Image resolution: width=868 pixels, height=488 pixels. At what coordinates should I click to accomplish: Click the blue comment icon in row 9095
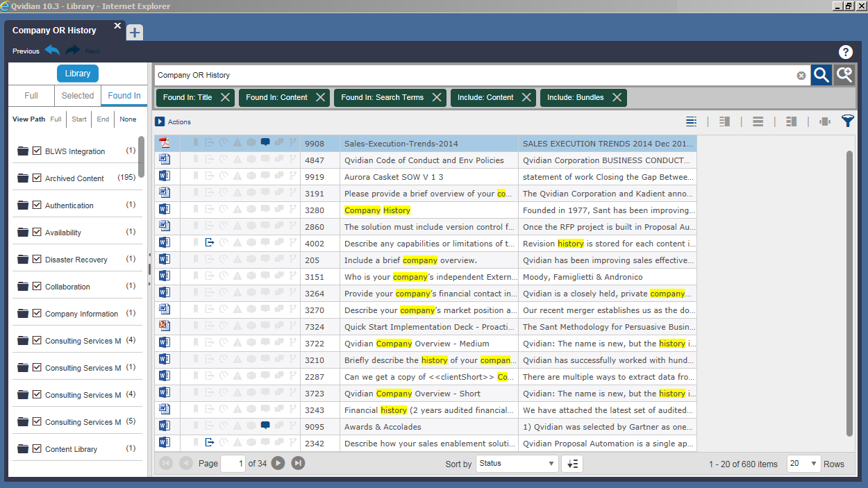(x=265, y=426)
